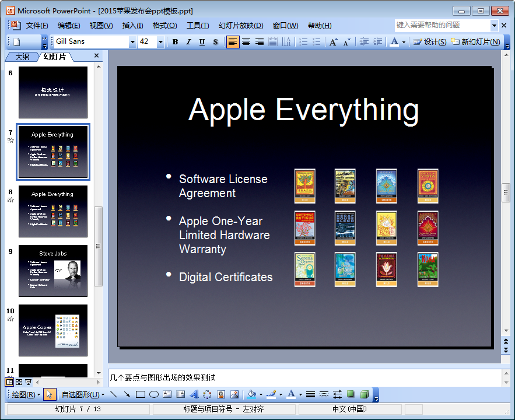
Task: Open the font size 42 dropdown
Action: 160,41
